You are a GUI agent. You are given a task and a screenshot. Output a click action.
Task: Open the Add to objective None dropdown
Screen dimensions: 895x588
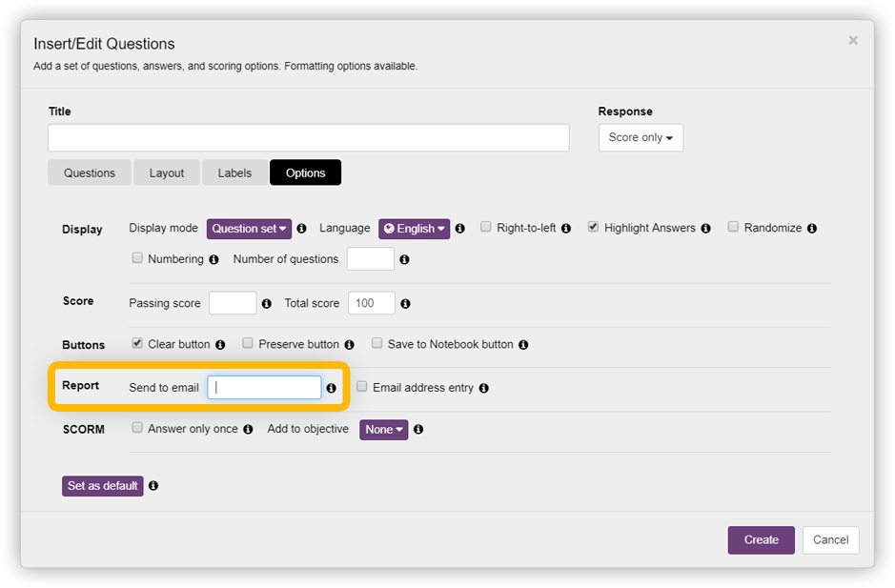pos(383,430)
